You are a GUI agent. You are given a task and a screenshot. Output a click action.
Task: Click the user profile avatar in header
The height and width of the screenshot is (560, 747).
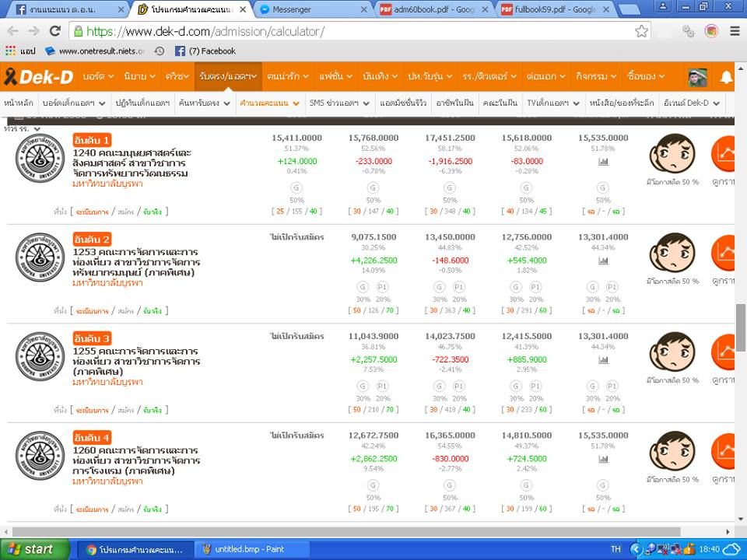697,77
